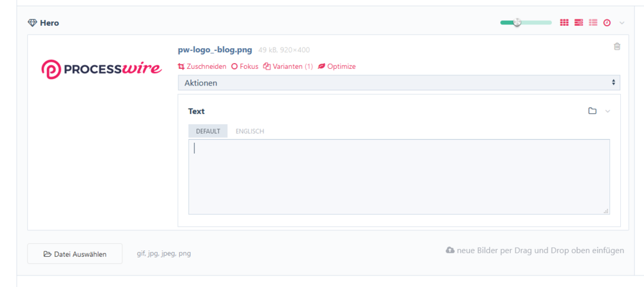This screenshot has height=287, width=644.
Task: Click the gif, jpg, jpeg, png text
Action: (164, 254)
